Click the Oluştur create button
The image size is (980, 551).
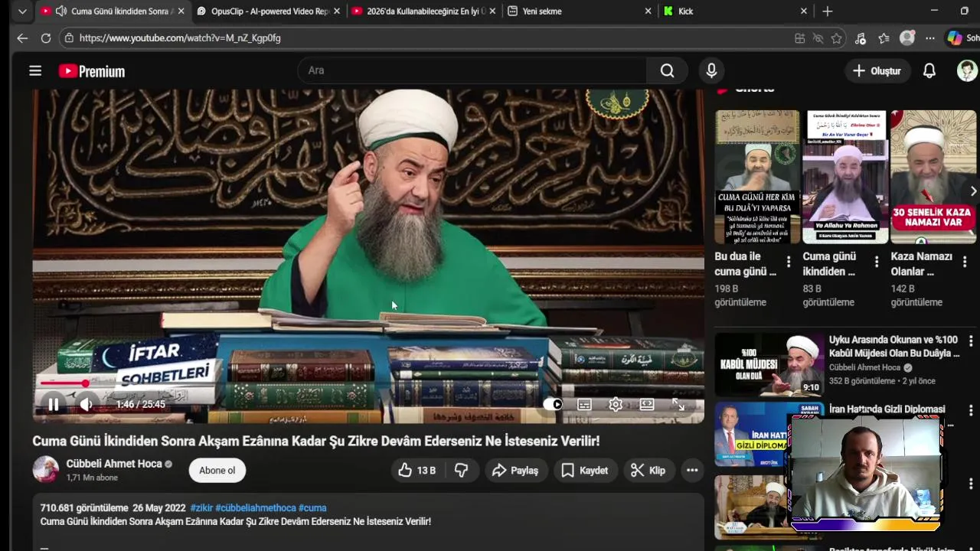coord(877,70)
